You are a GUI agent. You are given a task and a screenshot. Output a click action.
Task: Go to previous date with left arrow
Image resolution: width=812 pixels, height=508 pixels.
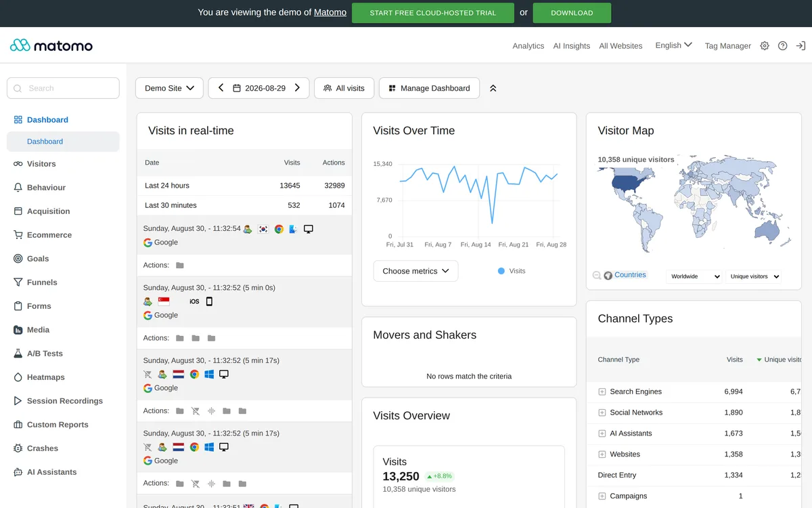click(x=221, y=88)
